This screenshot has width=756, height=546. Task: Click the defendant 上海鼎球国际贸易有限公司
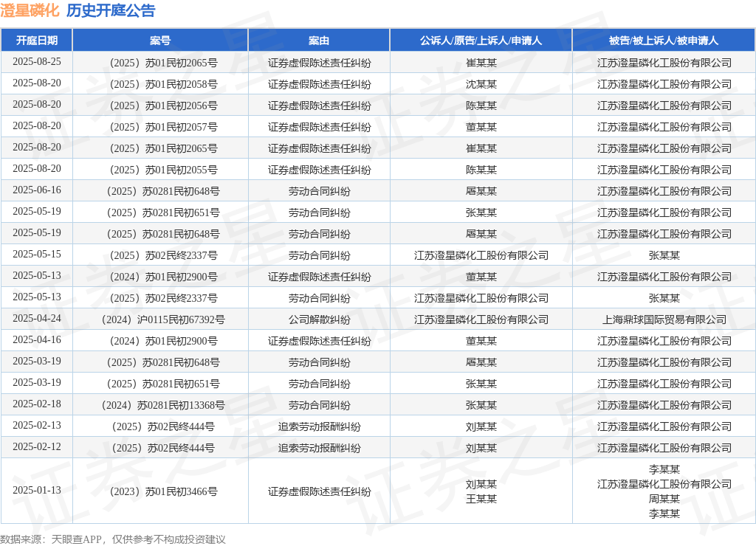tap(664, 319)
